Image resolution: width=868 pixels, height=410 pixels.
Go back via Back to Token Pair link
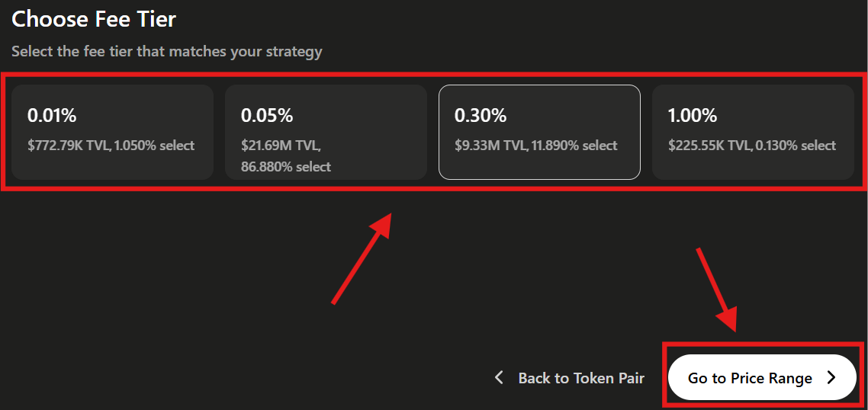(x=580, y=378)
